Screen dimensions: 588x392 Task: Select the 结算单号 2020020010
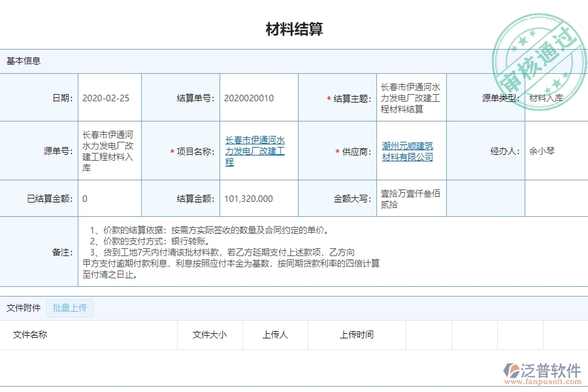click(248, 97)
